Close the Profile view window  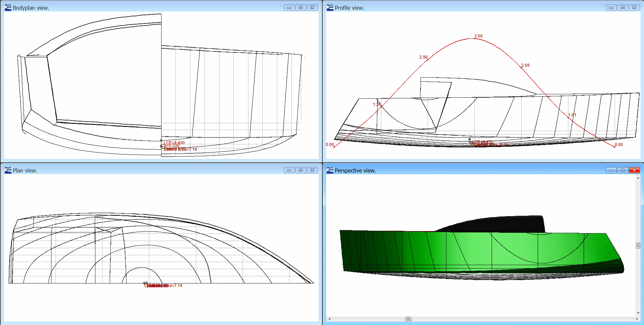point(634,7)
